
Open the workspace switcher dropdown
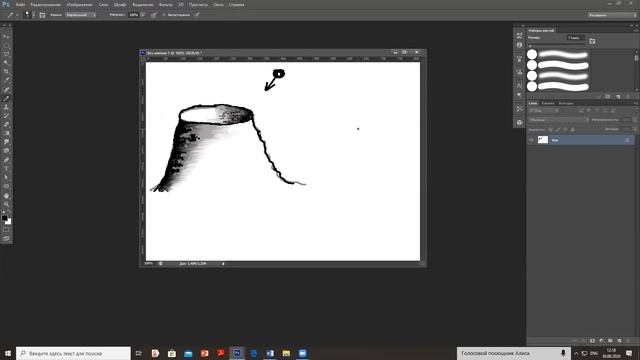612,15
